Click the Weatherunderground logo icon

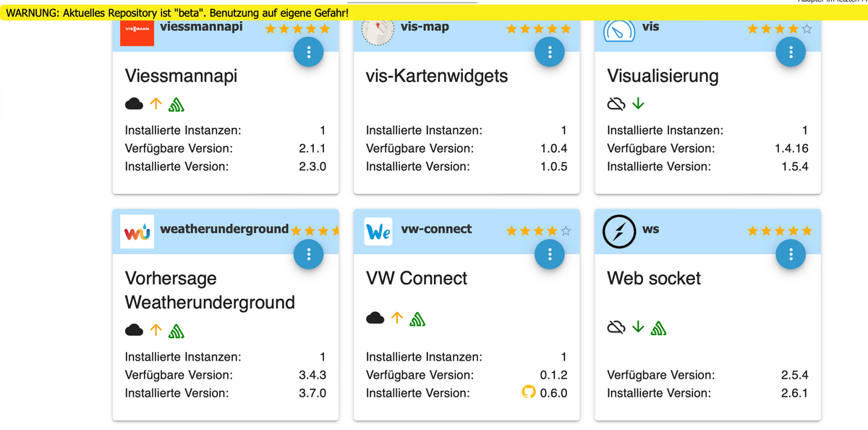tap(137, 232)
